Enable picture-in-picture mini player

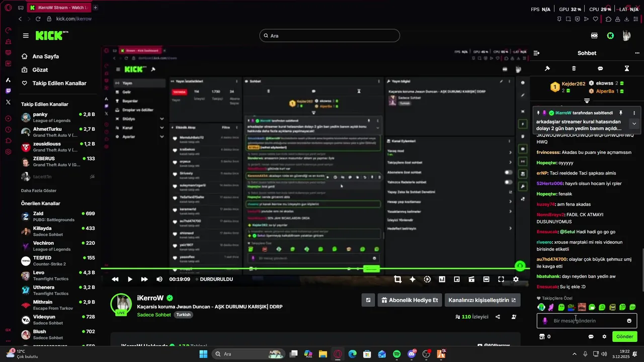pos(457,279)
